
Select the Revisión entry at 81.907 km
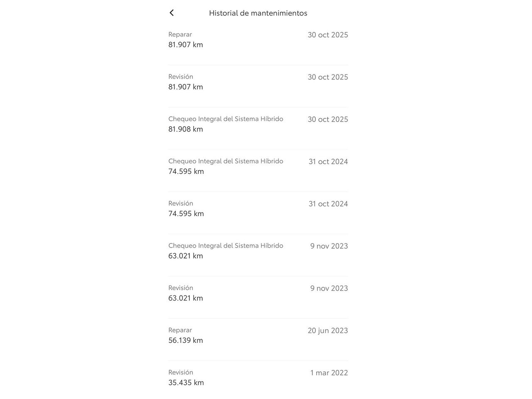tap(258, 82)
